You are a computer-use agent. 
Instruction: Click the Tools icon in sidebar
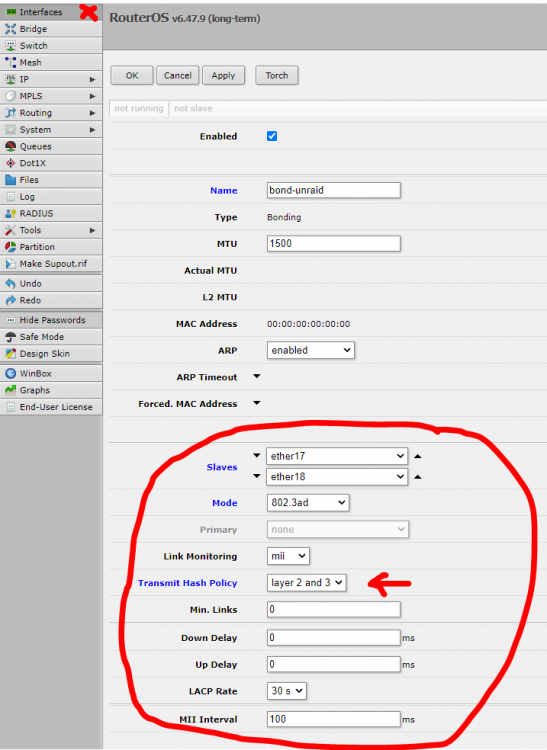pyautogui.click(x=11, y=230)
